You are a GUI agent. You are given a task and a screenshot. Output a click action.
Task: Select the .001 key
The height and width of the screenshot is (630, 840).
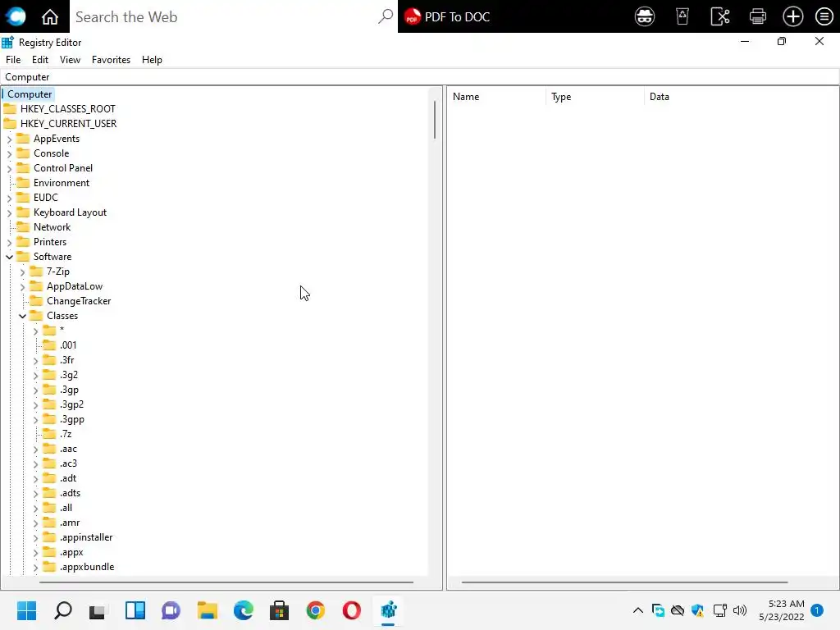pos(68,345)
